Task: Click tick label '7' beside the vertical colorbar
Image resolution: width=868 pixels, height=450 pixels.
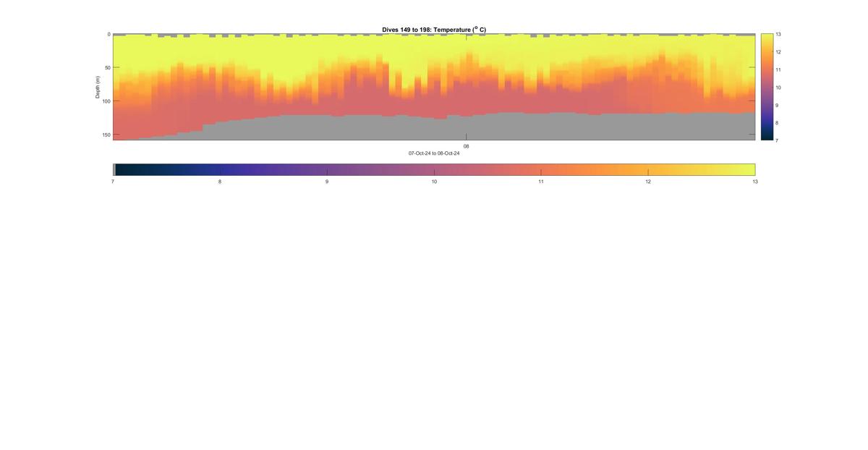Action: [778, 140]
